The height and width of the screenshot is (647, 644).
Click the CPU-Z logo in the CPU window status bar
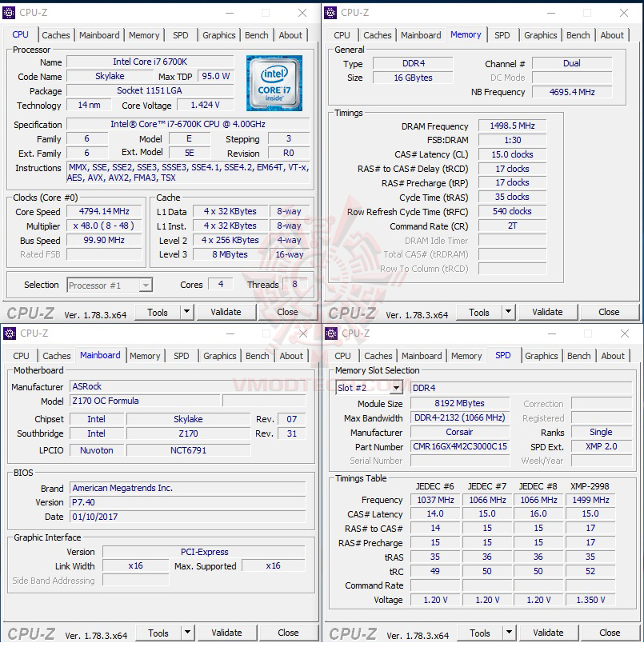[x=30, y=312]
